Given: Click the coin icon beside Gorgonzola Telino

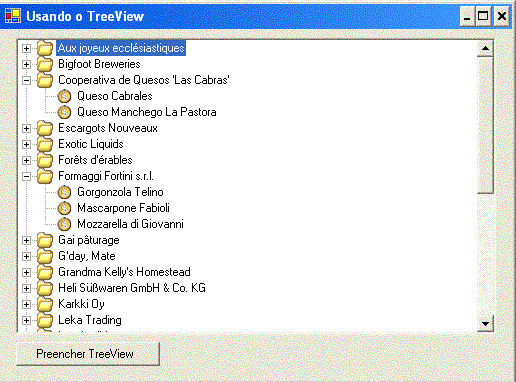Looking at the screenshot, I should [64, 192].
